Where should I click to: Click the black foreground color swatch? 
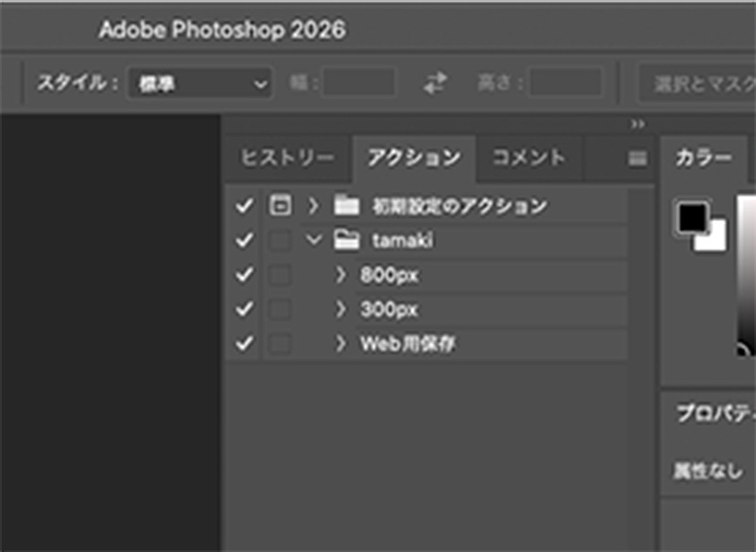tap(692, 217)
